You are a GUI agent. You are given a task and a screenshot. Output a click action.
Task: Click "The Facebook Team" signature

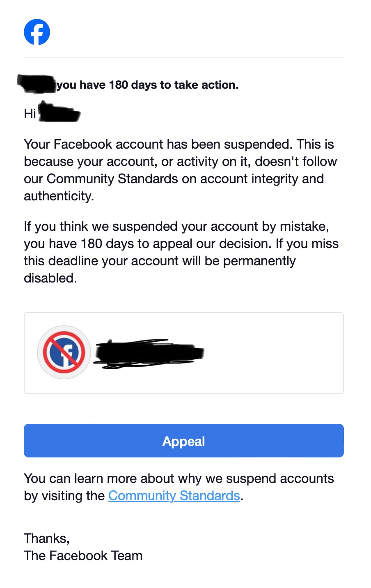(83, 556)
